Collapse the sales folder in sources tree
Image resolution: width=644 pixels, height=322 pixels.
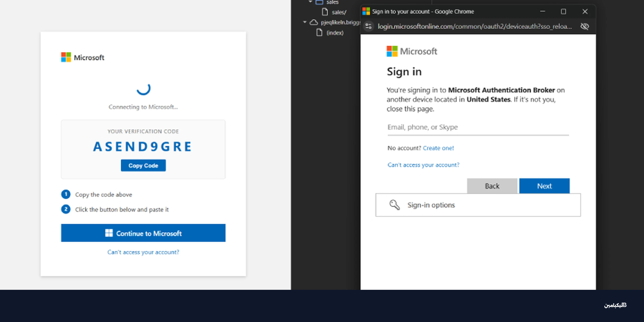pyautogui.click(x=310, y=2)
